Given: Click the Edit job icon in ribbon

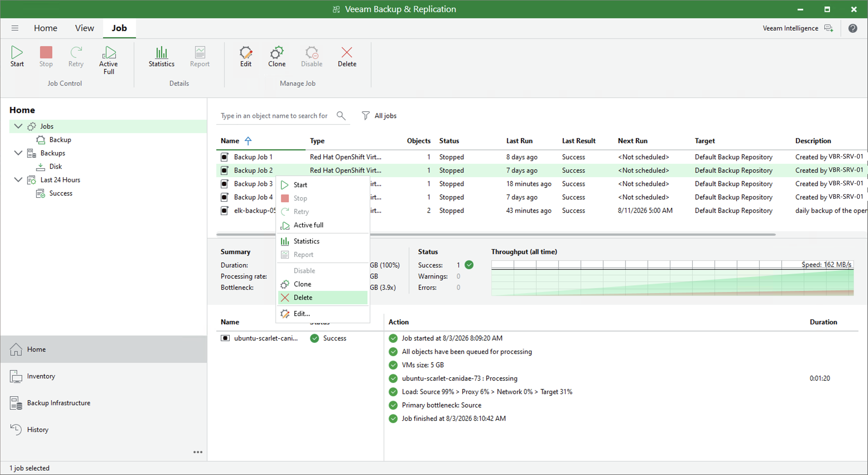Looking at the screenshot, I should 246,52.
